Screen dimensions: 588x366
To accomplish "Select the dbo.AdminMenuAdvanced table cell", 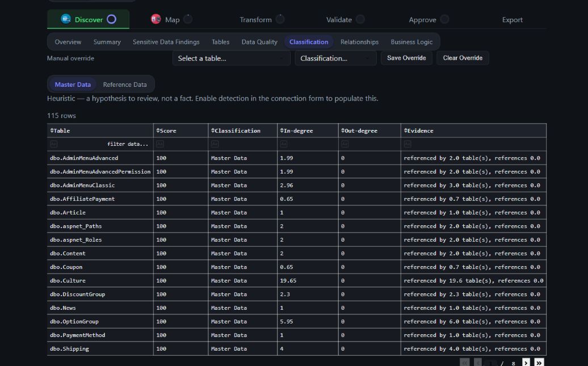I will click(100, 158).
